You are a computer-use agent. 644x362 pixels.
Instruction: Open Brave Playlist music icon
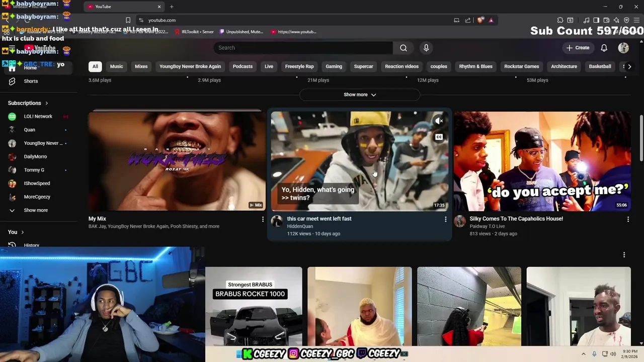[586, 20]
